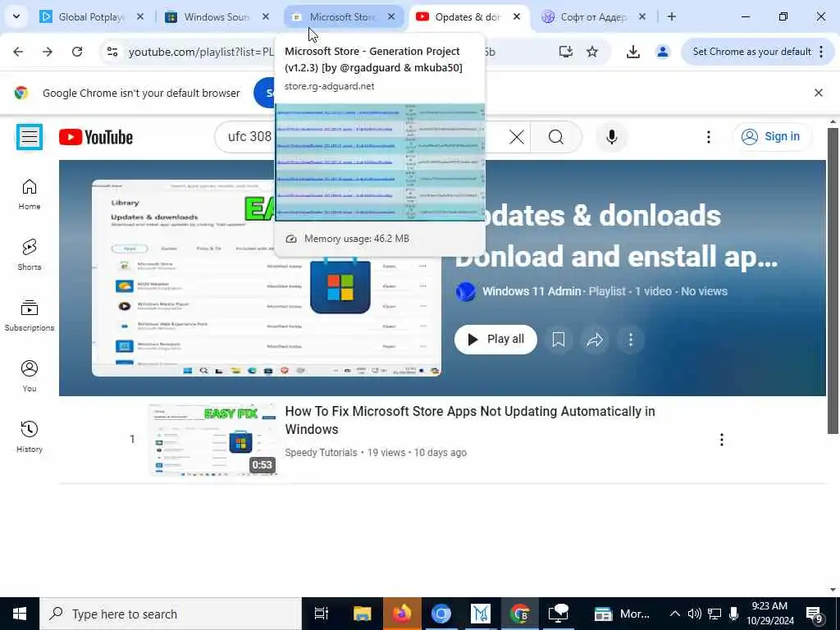Open YouTube settings three-dot menu
Viewport: 840px width, 630px height.
(708, 137)
